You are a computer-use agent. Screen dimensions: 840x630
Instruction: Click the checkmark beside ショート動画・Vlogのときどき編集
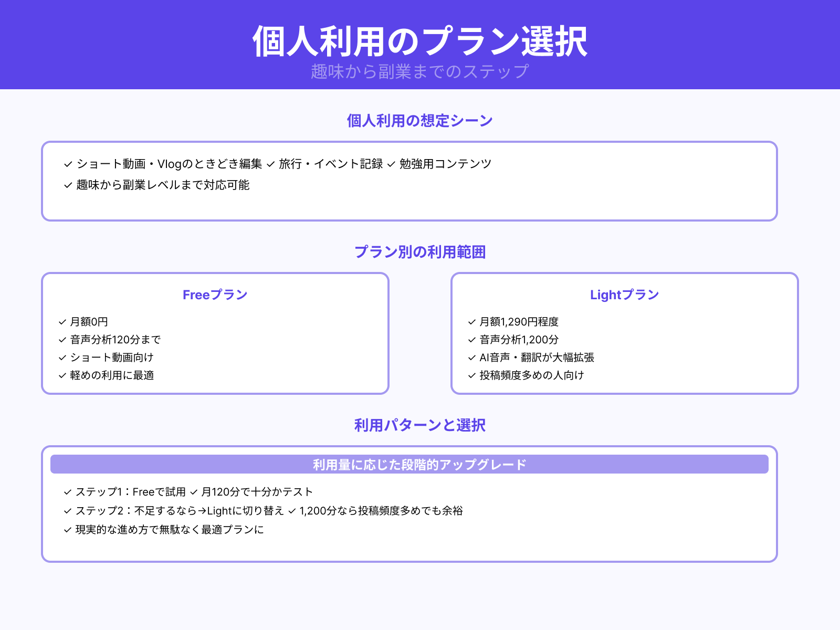pos(67,163)
